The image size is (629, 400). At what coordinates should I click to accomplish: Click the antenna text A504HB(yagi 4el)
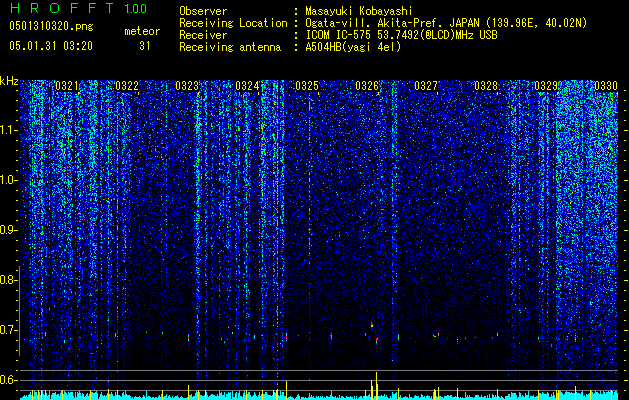pos(353,47)
